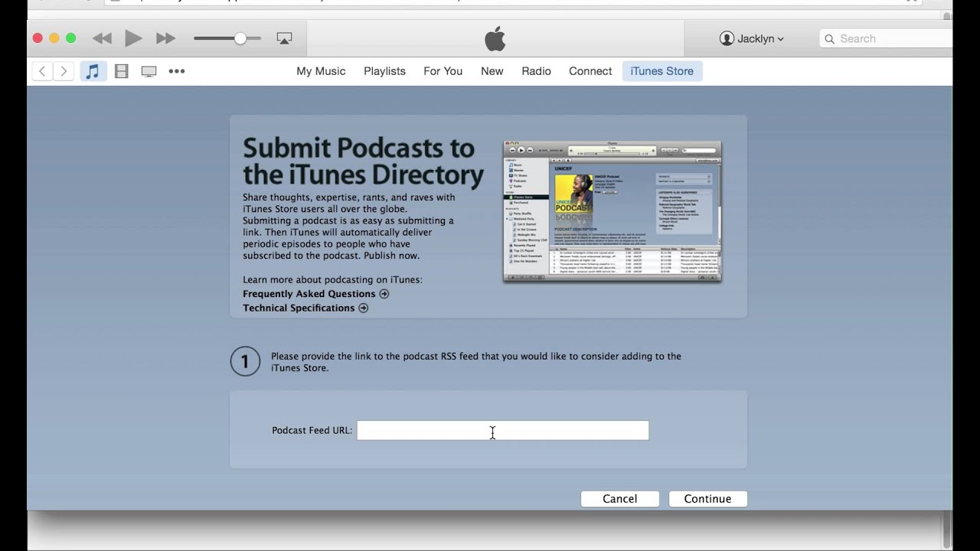
Task: Start playback with the Play button
Action: pos(133,38)
